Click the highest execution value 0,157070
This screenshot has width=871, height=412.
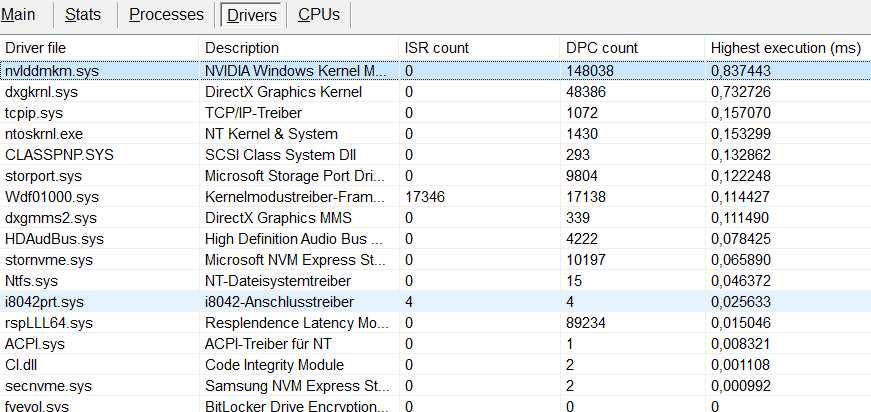[741, 113]
